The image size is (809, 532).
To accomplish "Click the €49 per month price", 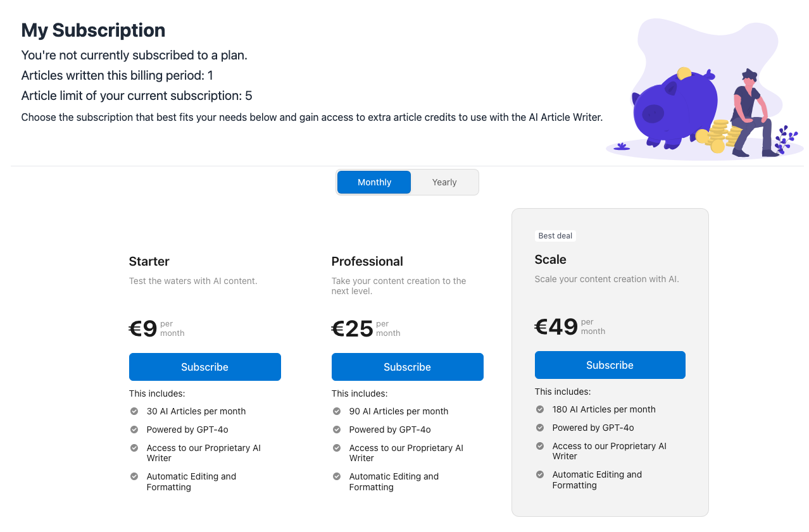I will pos(570,326).
